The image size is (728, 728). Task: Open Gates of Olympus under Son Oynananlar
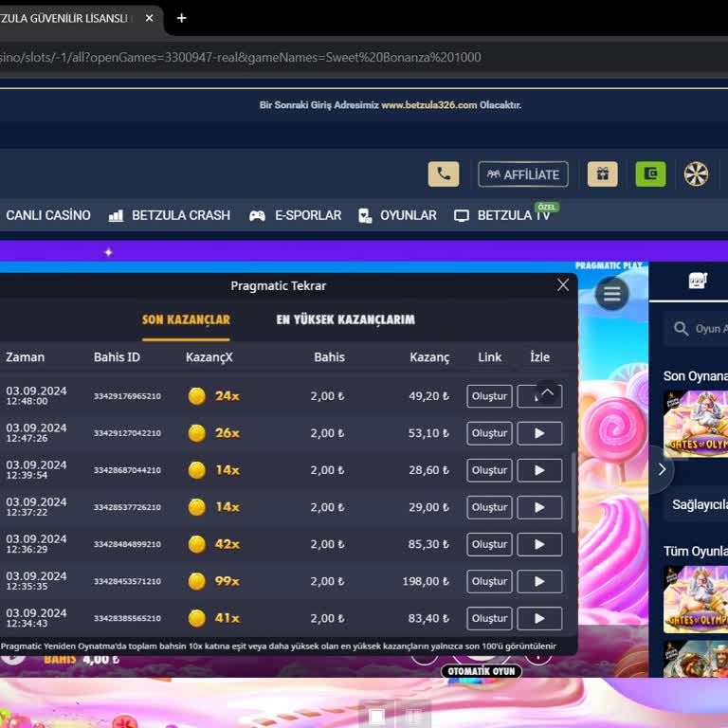pyautogui.click(x=696, y=425)
